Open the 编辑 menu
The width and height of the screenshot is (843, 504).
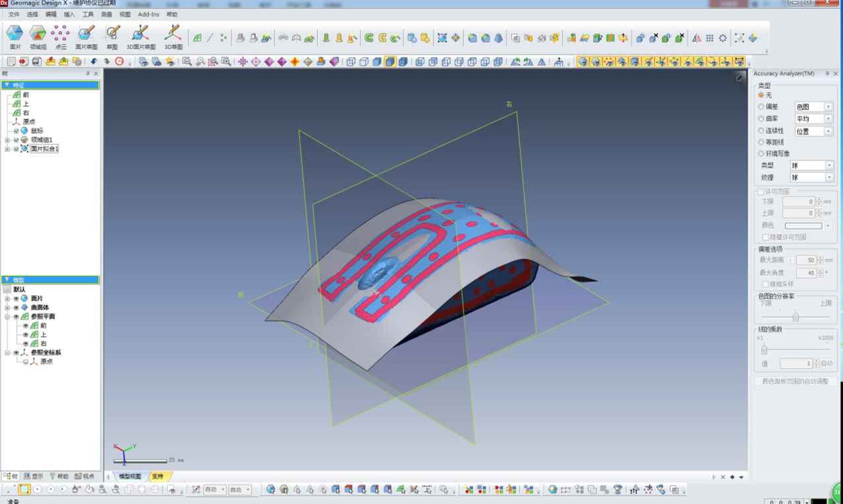pyautogui.click(x=51, y=14)
